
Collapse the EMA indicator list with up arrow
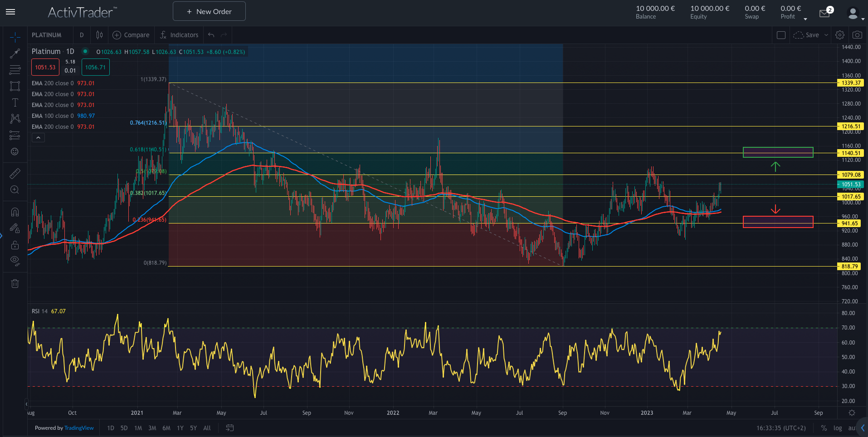(x=38, y=137)
